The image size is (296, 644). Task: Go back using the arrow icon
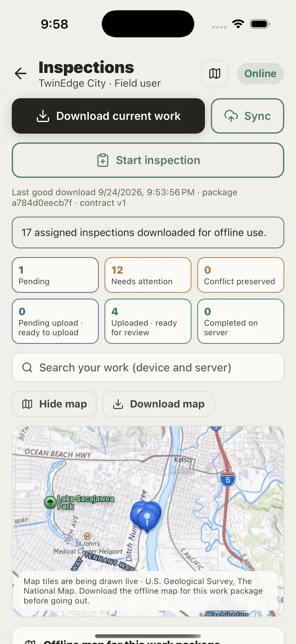[x=21, y=73]
